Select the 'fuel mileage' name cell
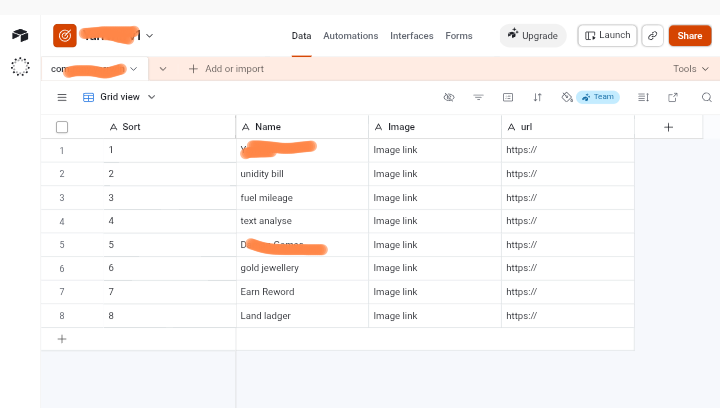 pos(302,198)
